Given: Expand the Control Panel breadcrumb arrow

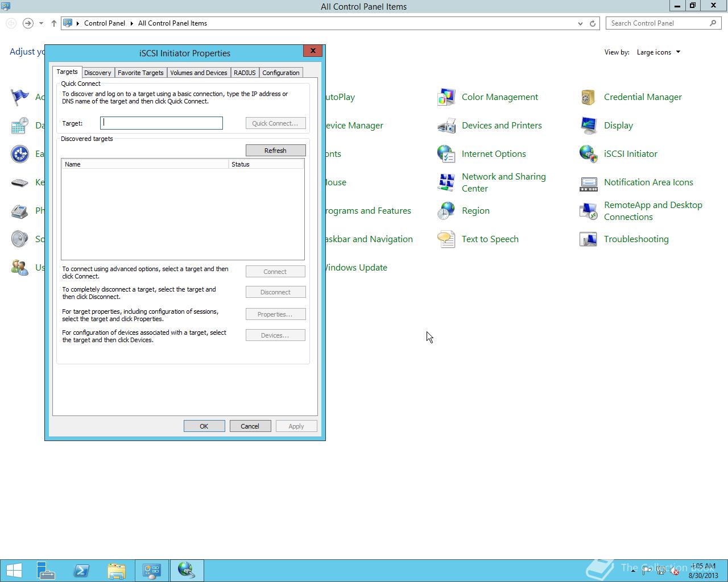Looking at the screenshot, I should (131, 23).
